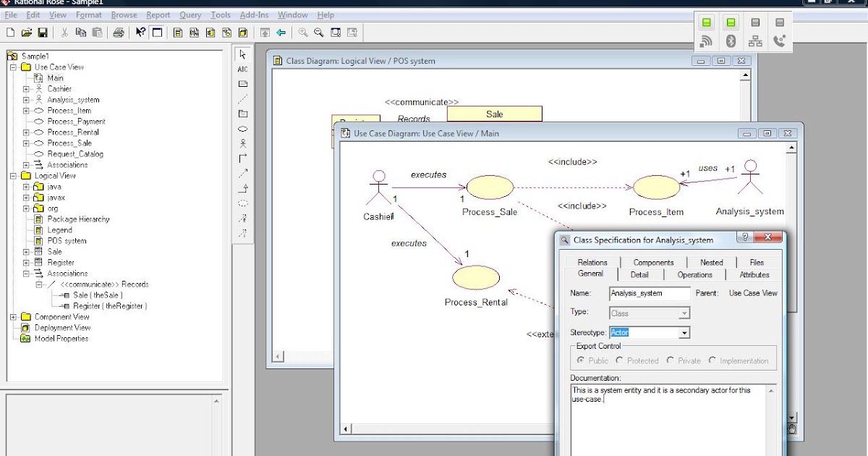Click the Save toolbar icon
The width and height of the screenshot is (868, 456).
pyautogui.click(x=43, y=32)
